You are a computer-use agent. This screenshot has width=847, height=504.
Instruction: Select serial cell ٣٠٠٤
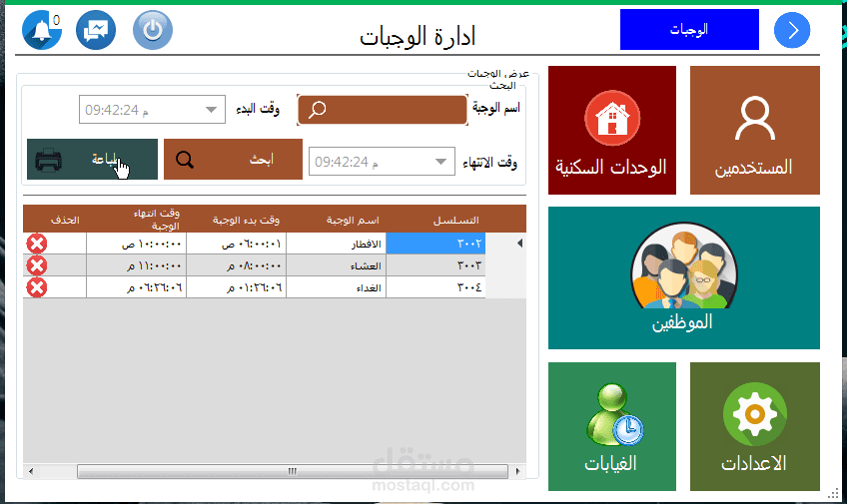(435, 287)
